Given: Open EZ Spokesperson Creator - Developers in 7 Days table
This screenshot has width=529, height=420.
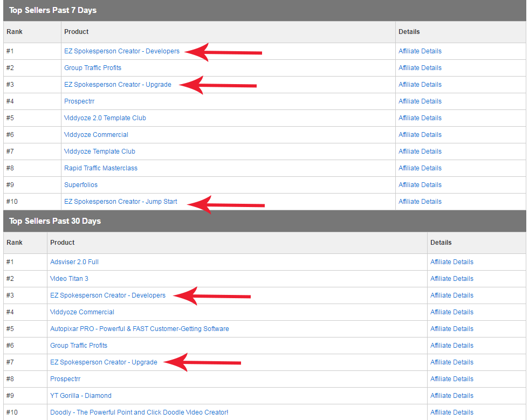Looking at the screenshot, I should (122, 51).
